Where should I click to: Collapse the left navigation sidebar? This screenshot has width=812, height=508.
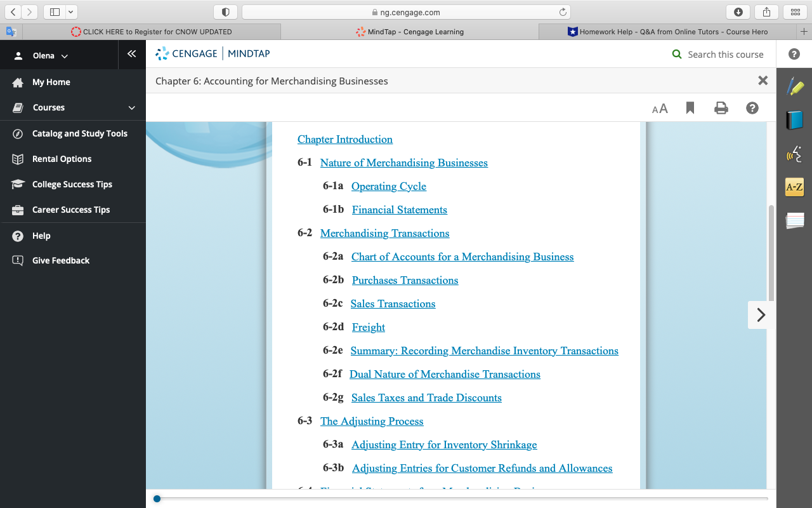[x=132, y=54]
